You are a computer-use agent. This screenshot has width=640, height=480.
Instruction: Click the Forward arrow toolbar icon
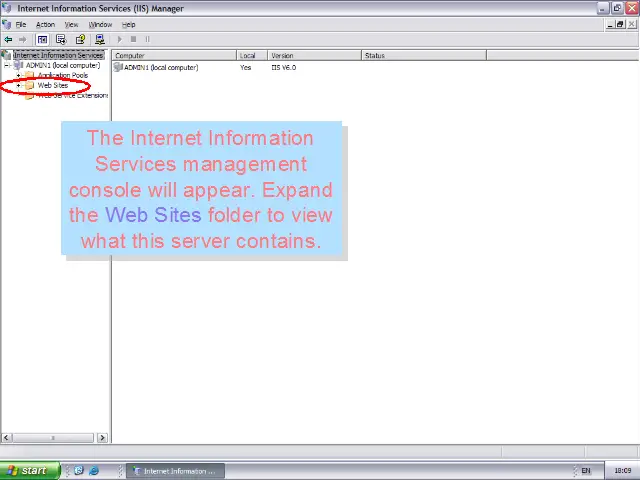pos(22,40)
